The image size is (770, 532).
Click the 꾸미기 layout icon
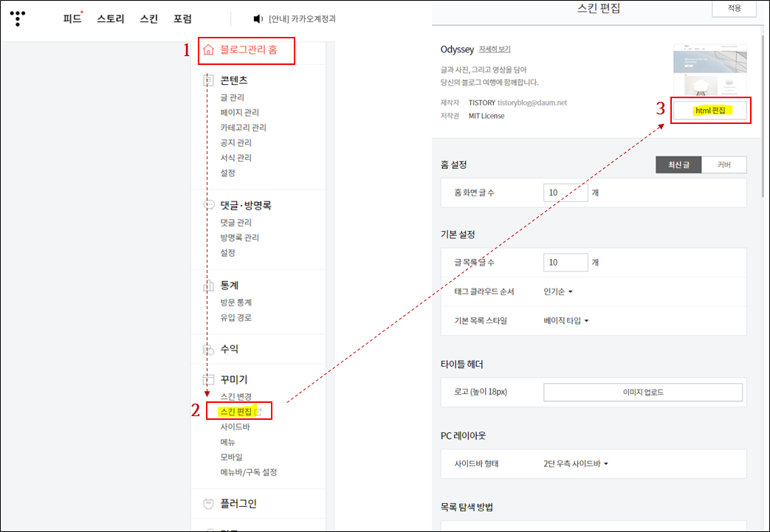tap(209, 380)
